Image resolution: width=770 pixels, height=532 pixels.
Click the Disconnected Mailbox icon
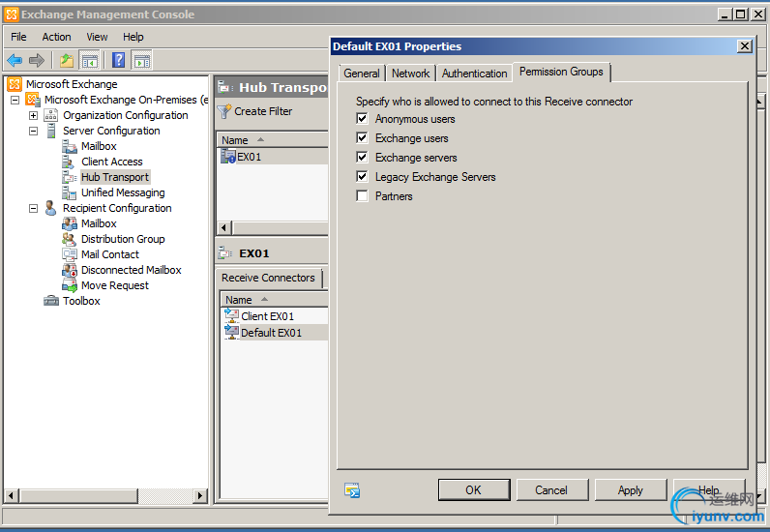coord(70,270)
